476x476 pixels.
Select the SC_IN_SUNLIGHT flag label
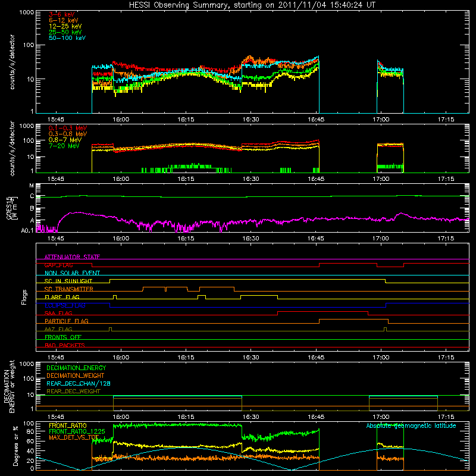[x=68, y=281]
